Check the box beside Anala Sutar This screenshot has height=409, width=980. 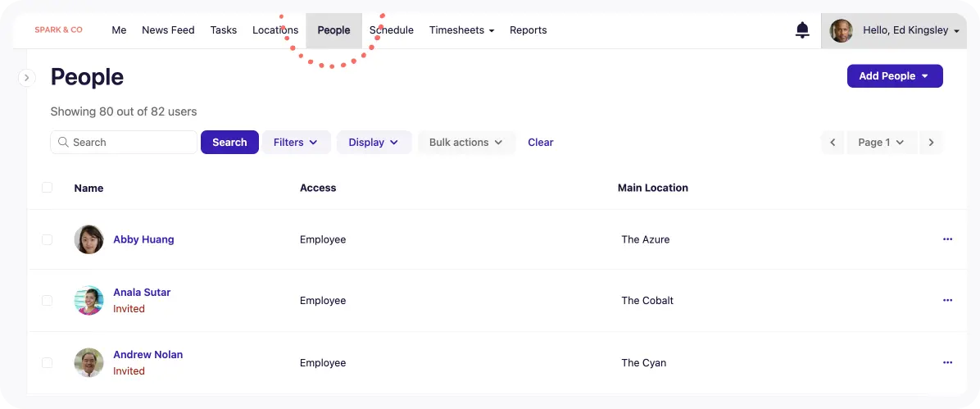point(47,300)
